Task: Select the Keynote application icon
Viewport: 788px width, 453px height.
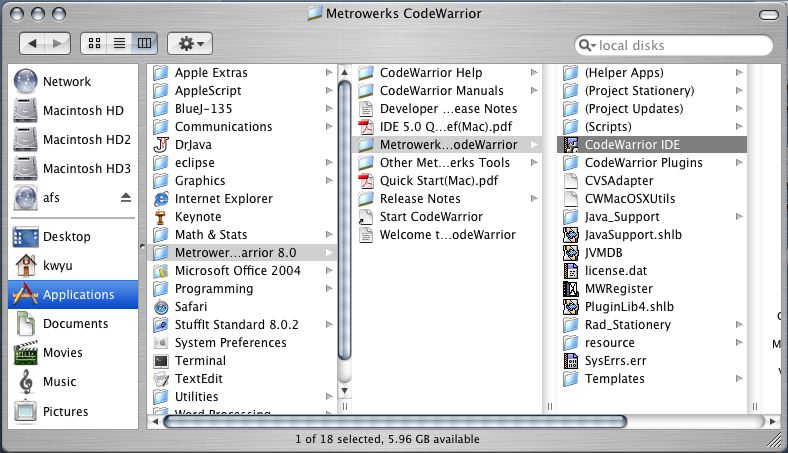Action: coord(161,217)
